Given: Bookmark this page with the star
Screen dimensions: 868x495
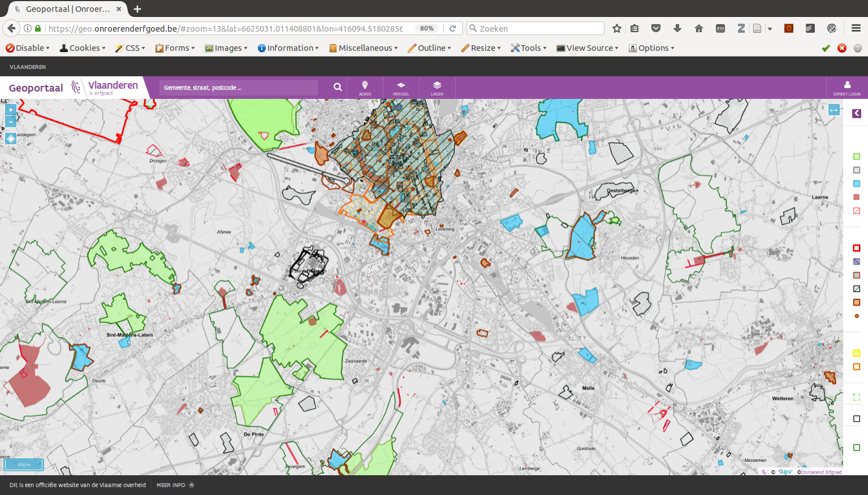Looking at the screenshot, I should [617, 28].
